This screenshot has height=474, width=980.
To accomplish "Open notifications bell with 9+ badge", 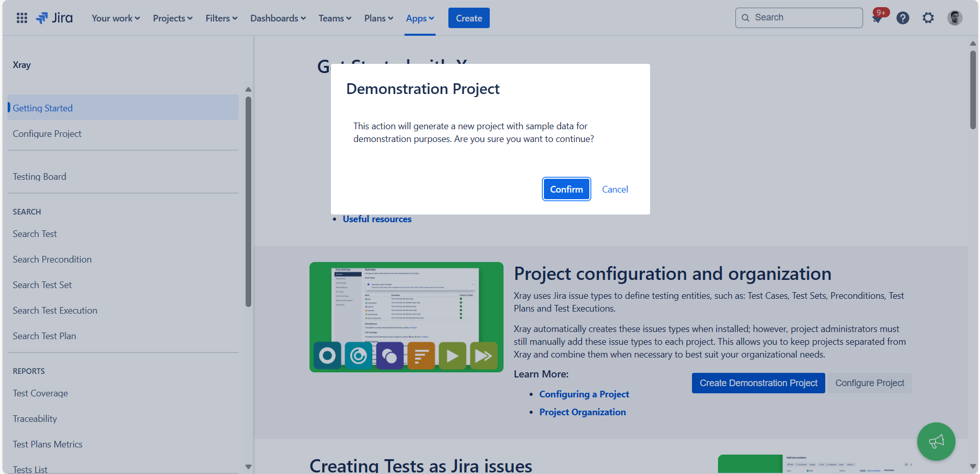I will [878, 17].
